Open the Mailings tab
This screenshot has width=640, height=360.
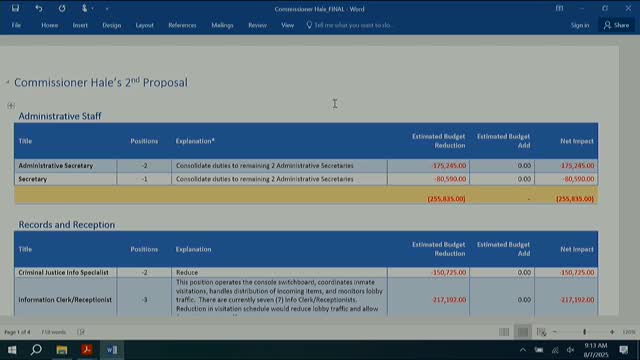(222, 25)
